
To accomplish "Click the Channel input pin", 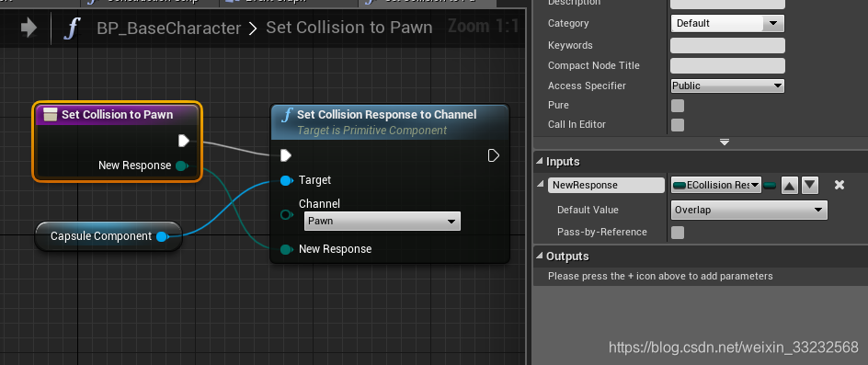I will (286, 214).
